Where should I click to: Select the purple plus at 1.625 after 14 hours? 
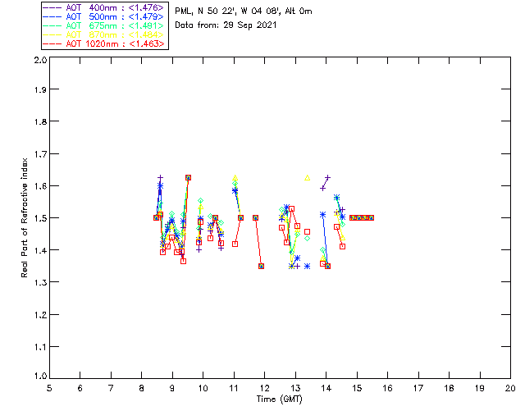[x=328, y=177]
